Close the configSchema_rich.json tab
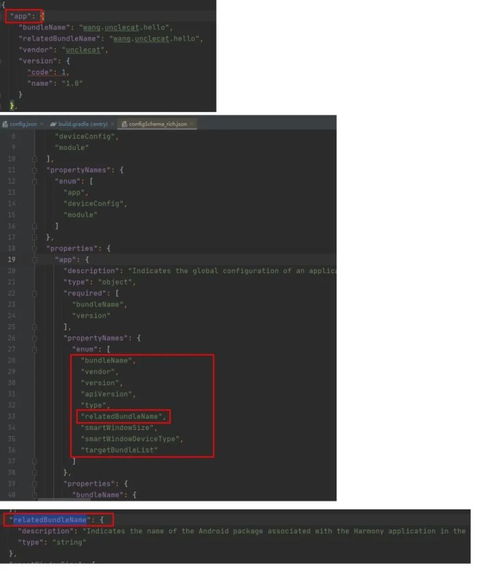The height and width of the screenshot is (586, 500). pyautogui.click(x=192, y=124)
